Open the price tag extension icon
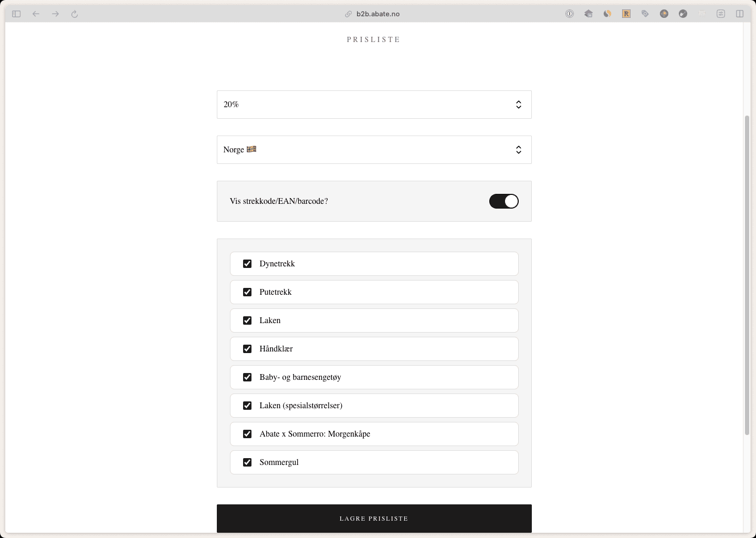Image resolution: width=756 pixels, height=538 pixels. tap(645, 14)
